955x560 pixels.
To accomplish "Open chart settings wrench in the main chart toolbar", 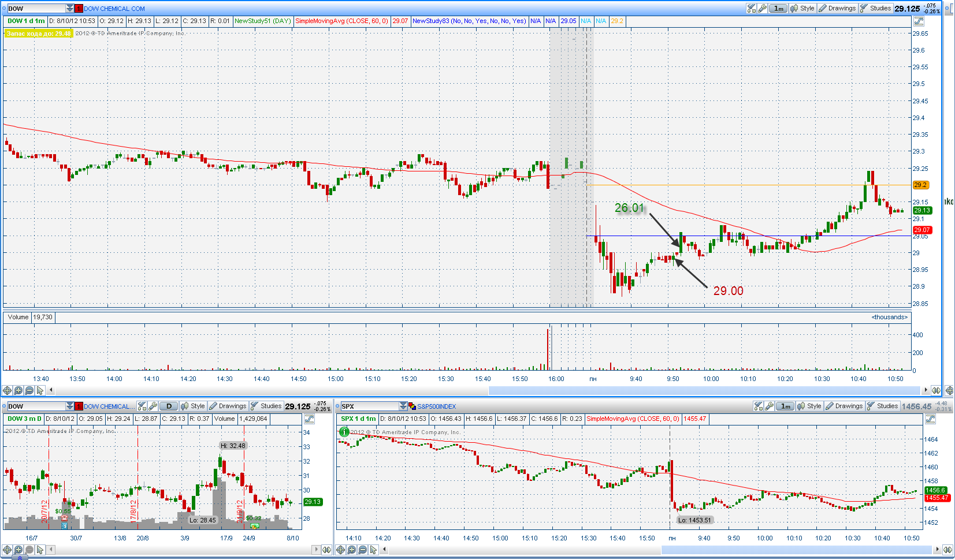I will pos(763,8).
